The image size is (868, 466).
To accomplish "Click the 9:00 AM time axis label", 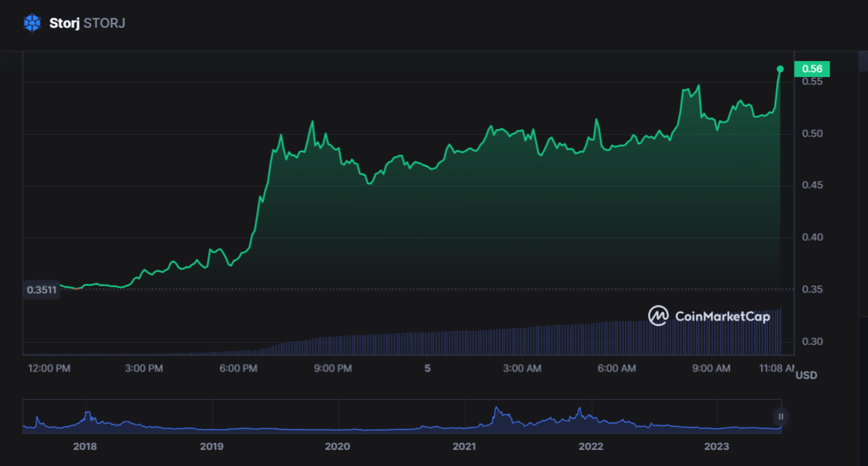I will point(711,368).
